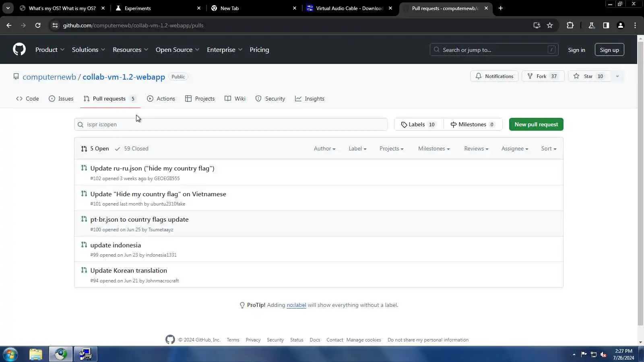The height and width of the screenshot is (362, 644).
Task: Expand the Solutions menu
Action: 89,50
